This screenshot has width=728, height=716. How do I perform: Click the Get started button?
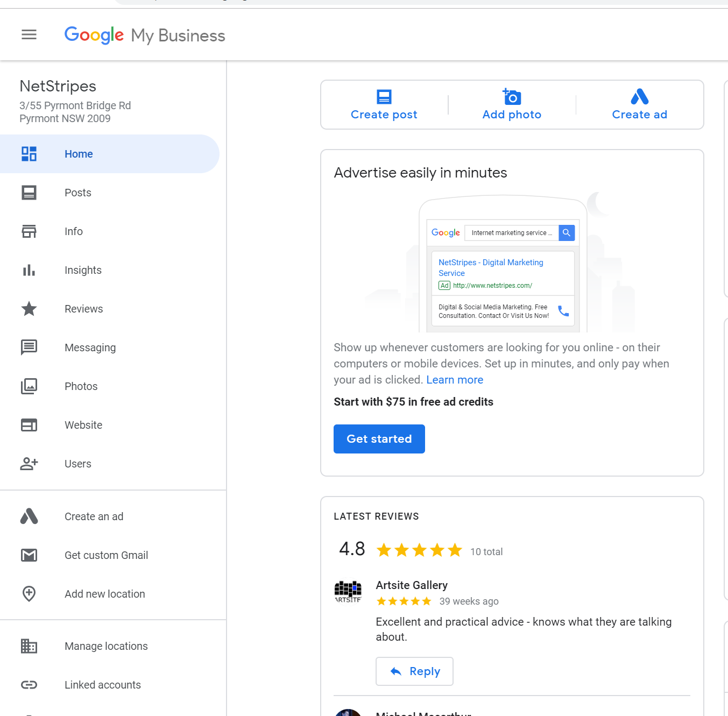[379, 439]
